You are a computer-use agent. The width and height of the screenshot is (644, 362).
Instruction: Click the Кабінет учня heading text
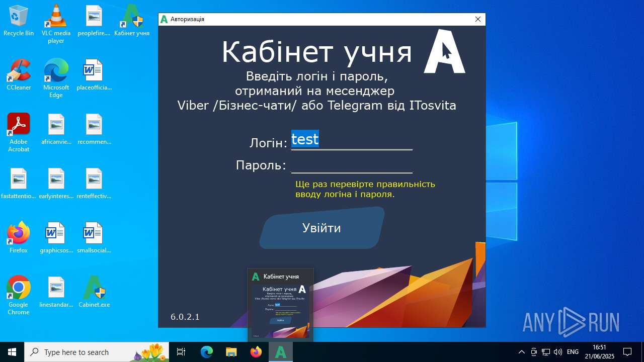[x=316, y=52]
